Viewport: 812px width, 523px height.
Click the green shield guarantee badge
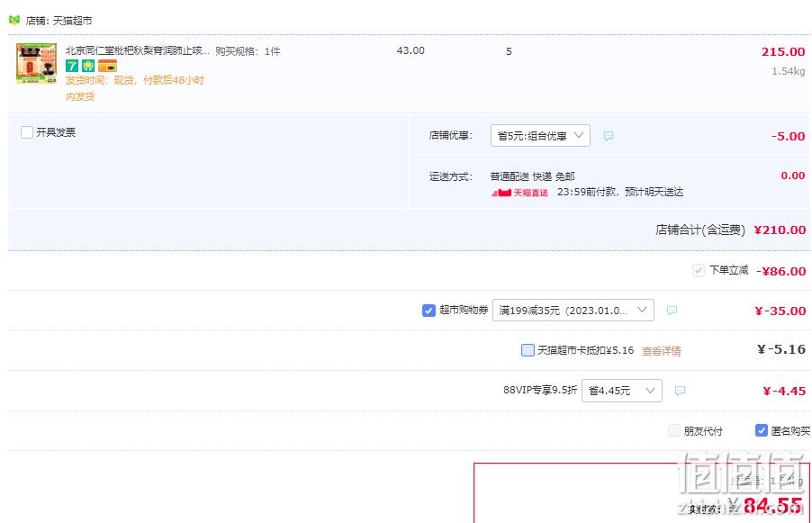click(x=88, y=66)
